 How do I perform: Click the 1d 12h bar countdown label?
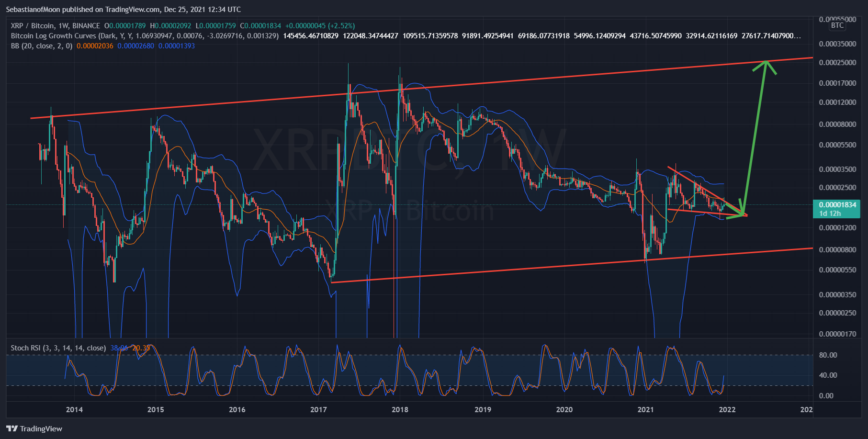[x=830, y=214]
